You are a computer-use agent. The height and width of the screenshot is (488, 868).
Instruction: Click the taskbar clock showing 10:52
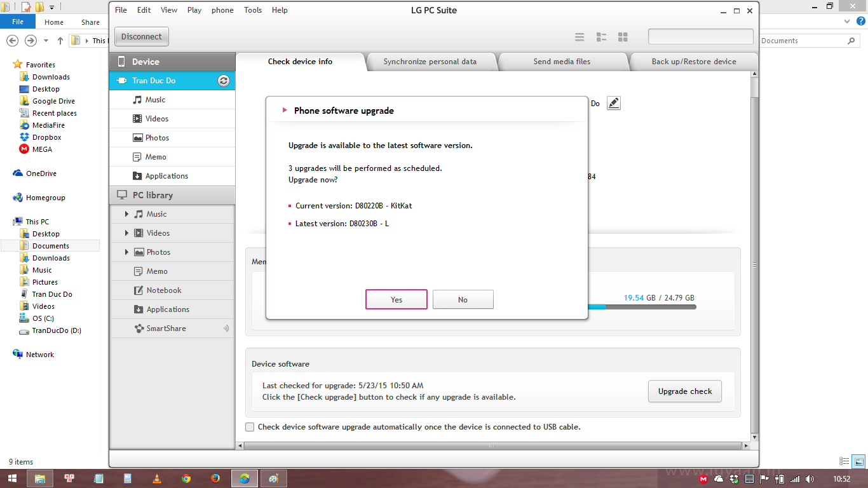click(841, 478)
